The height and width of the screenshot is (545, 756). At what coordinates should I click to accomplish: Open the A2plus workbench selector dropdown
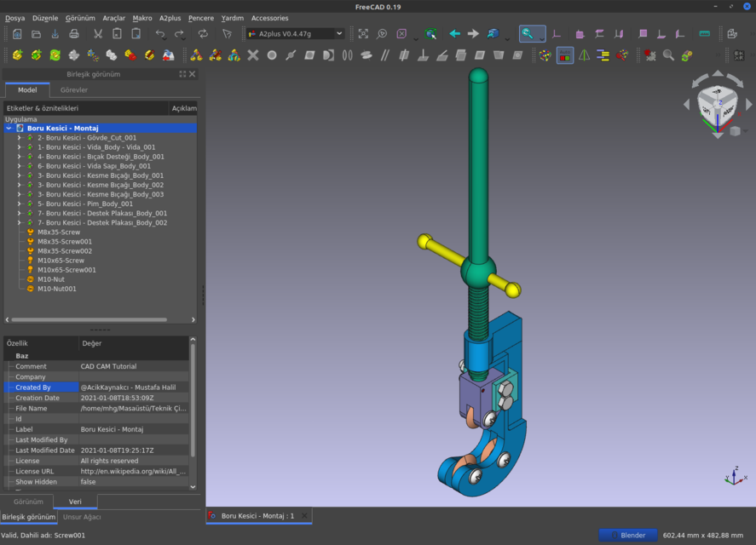[294, 34]
